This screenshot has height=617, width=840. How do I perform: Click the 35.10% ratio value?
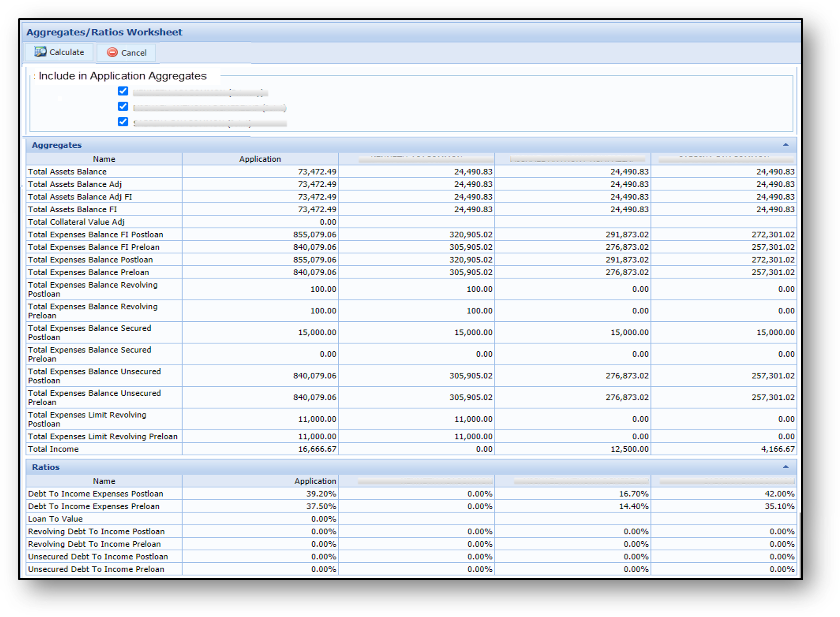click(x=780, y=506)
